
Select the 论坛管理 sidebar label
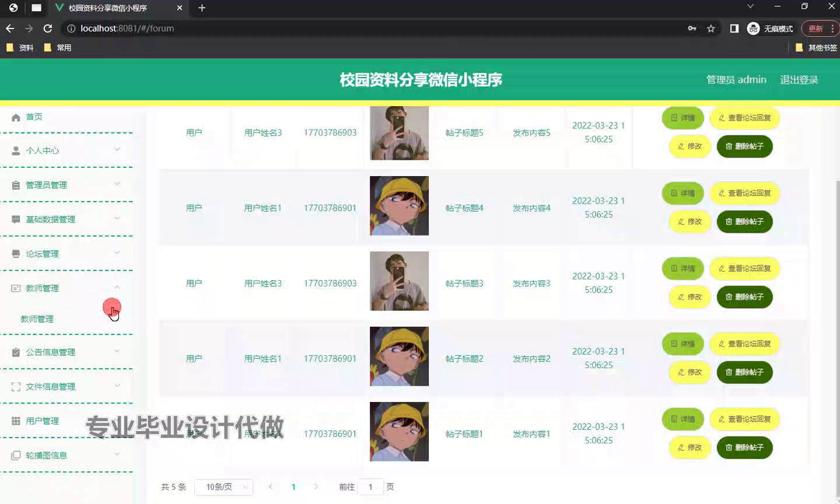(42, 254)
